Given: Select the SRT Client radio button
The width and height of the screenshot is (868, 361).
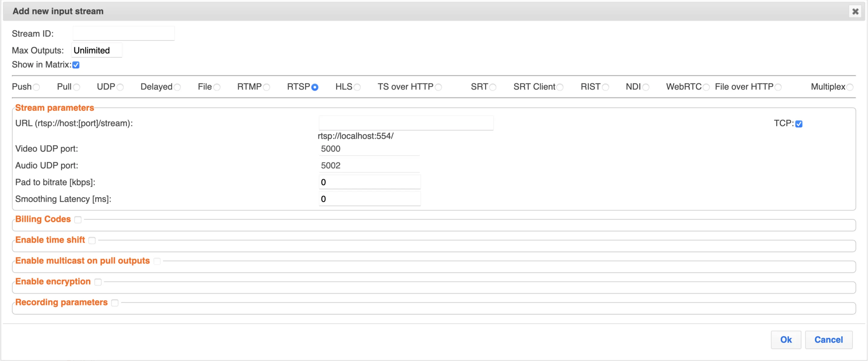Looking at the screenshot, I should pos(560,87).
